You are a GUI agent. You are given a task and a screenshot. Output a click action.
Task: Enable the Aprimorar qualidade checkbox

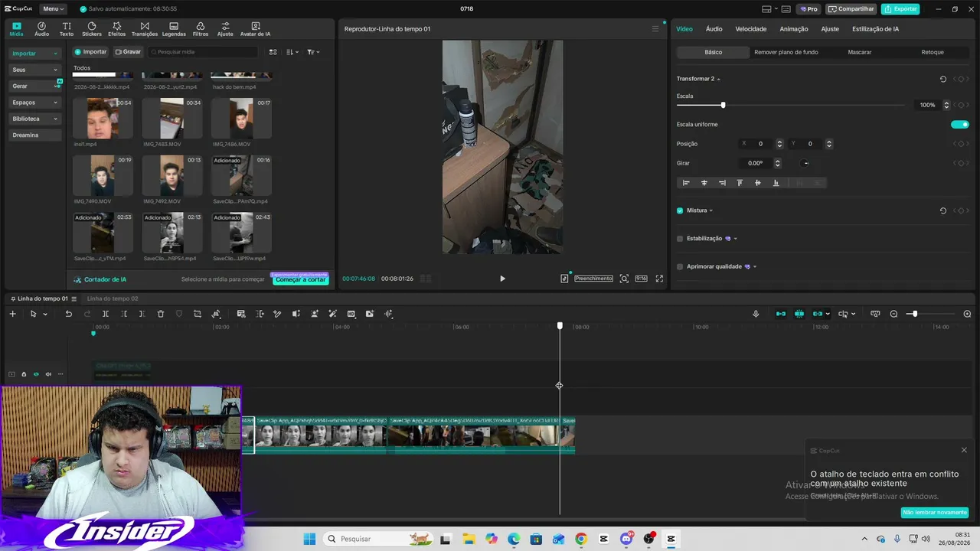[x=680, y=266]
